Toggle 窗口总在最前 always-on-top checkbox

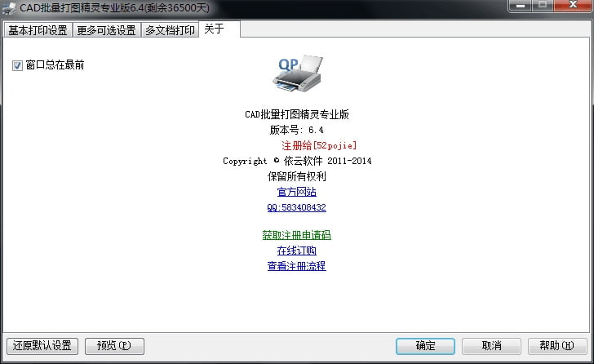[x=17, y=65]
